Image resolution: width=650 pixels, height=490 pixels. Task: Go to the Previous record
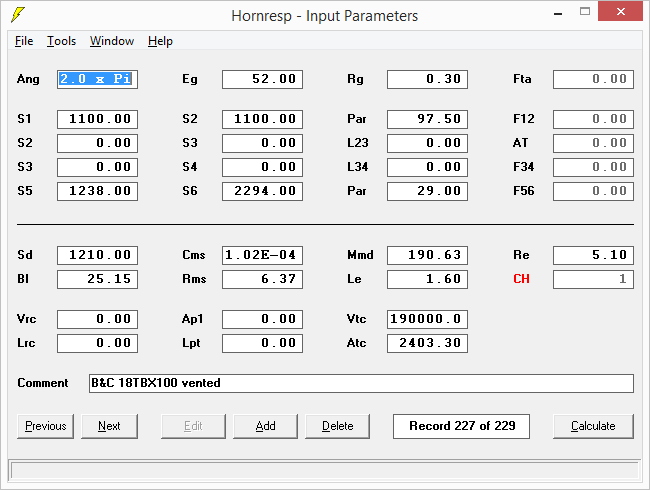(x=46, y=426)
